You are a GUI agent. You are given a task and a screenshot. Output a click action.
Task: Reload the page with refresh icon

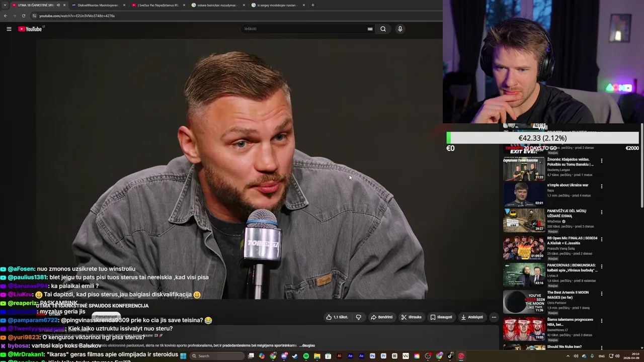23,16
